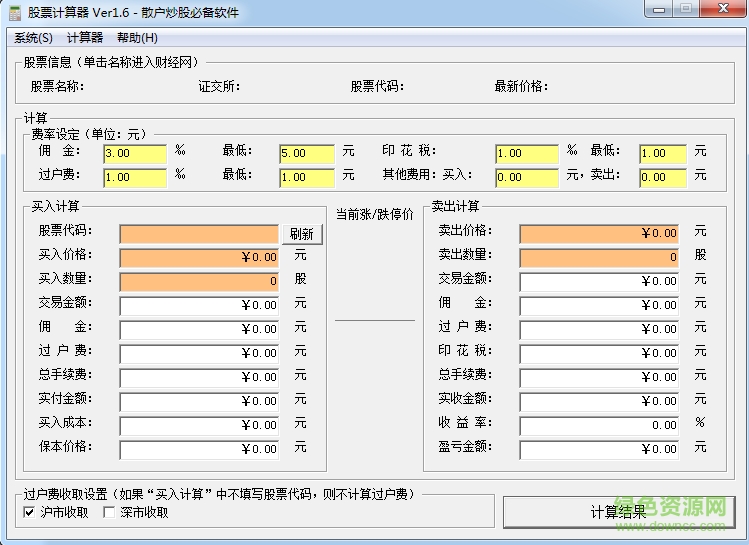Click the 买入成本 field

[199, 426]
